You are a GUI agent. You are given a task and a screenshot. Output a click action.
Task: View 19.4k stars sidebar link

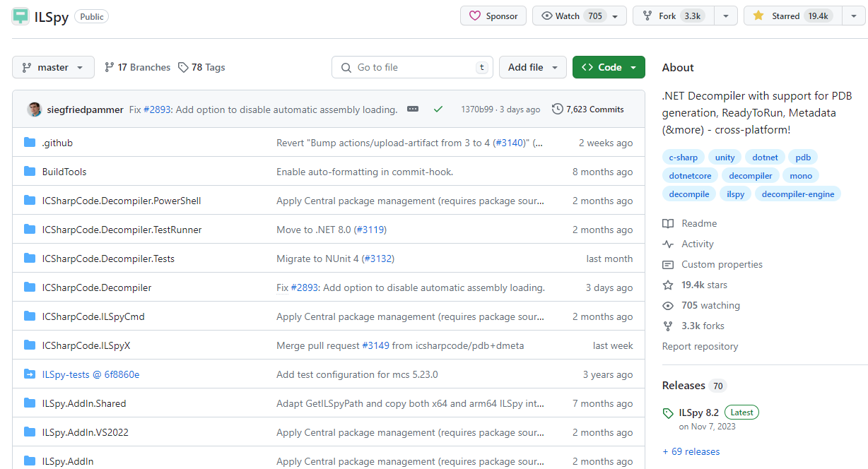tap(695, 285)
